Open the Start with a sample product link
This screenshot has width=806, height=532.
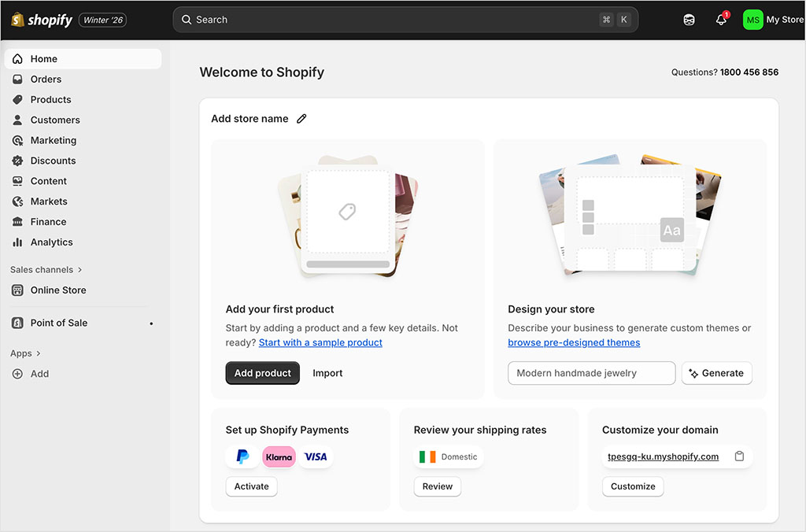click(x=320, y=342)
